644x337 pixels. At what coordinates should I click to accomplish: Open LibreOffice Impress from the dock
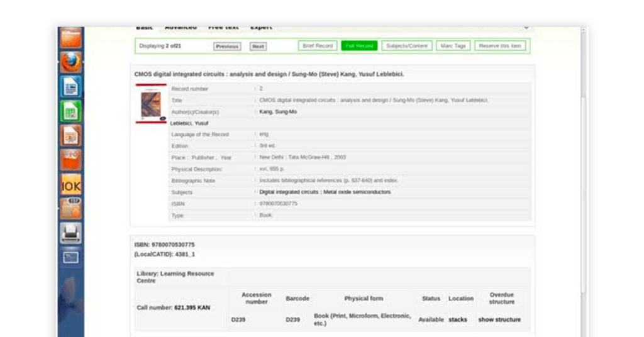[x=71, y=135]
